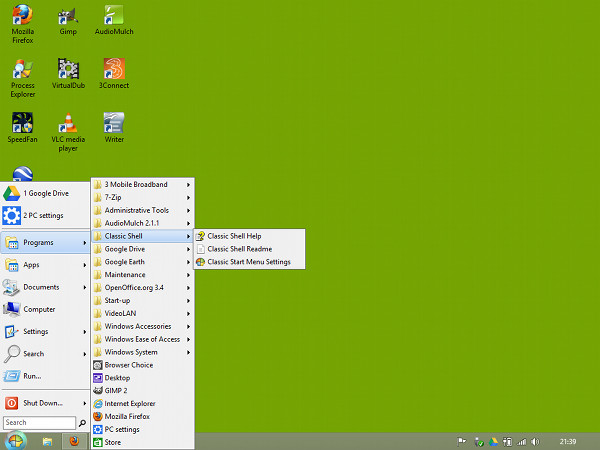Viewport: 600px width, 450px height.
Task: Click the Shut Down red power icon
Action: tap(11, 403)
